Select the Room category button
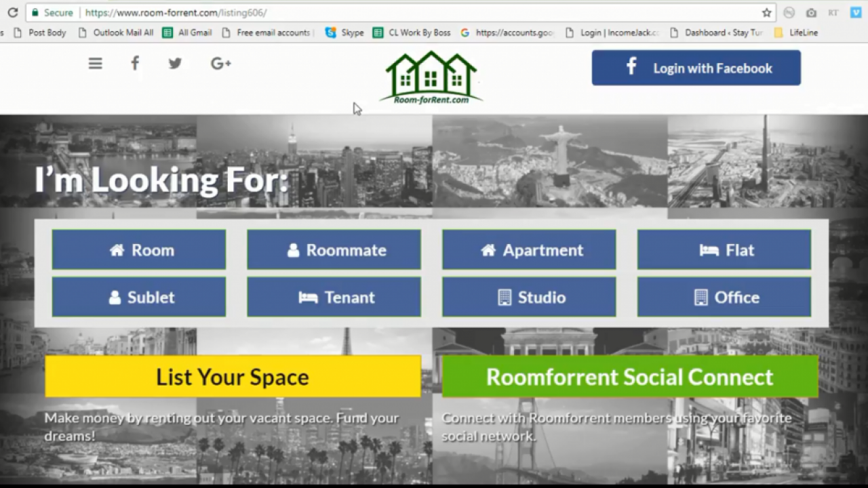This screenshot has height=488, width=868. coord(139,250)
